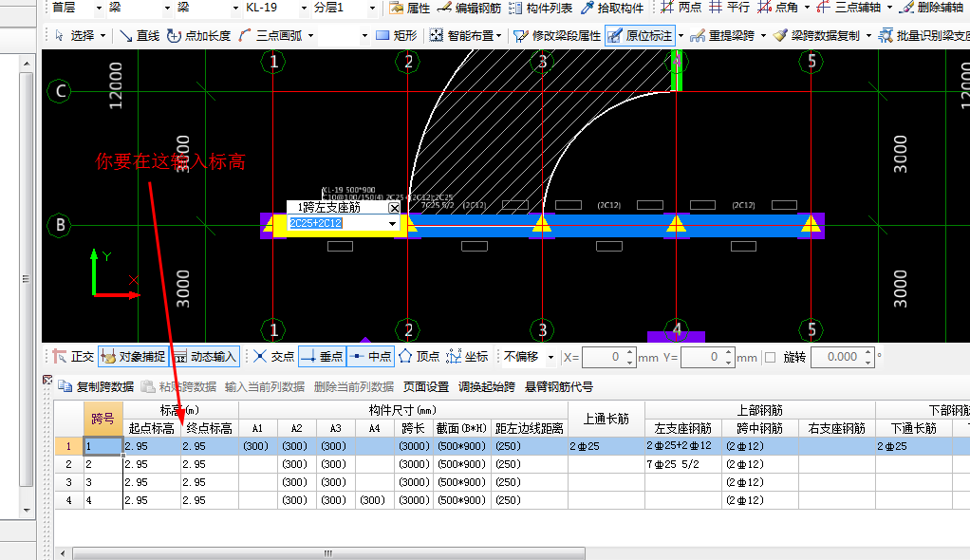The height and width of the screenshot is (560, 970).
Task: Click 调换起始跨 swap start span
Action: pos(487,386)
